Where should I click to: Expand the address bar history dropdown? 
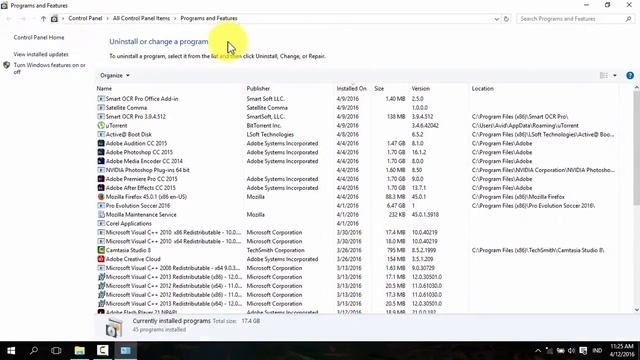496,19
